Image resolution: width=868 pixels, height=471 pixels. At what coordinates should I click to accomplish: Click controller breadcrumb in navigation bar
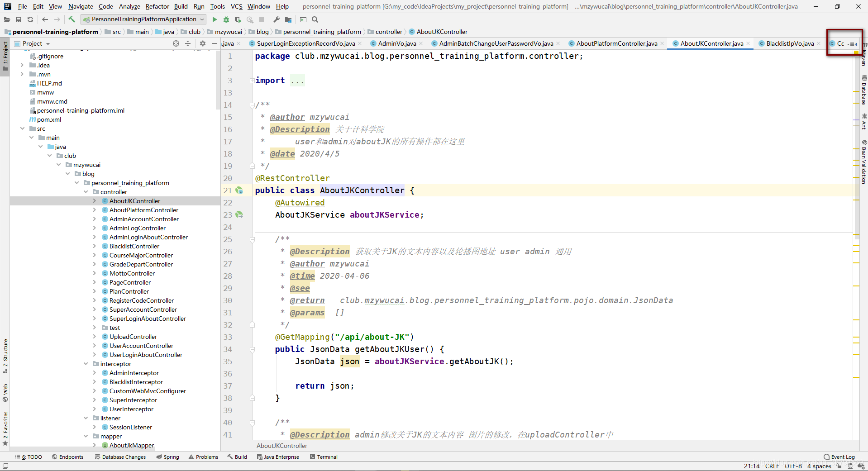[389, 32]
